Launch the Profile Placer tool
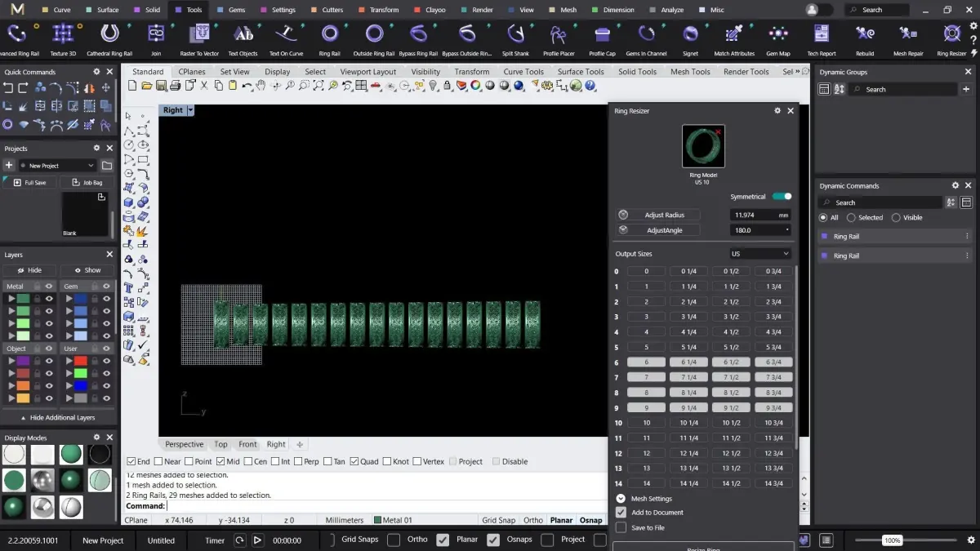The height and width of the screenshot is (551, 980). [x=559, y=38]
